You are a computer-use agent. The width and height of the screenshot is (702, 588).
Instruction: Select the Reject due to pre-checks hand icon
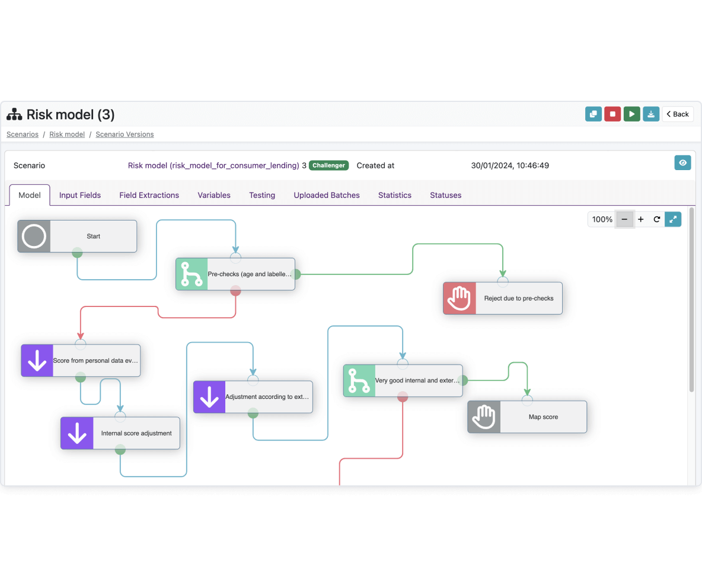pos(460,299)
